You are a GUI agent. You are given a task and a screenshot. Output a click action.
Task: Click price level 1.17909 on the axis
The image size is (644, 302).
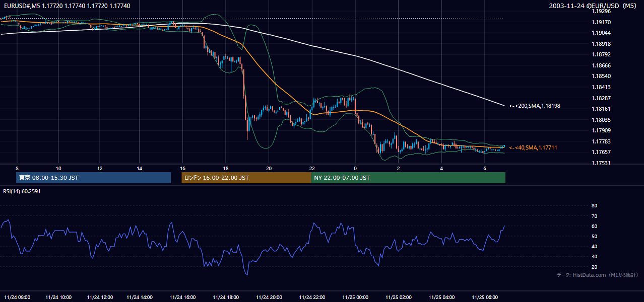tap(601, 130)
